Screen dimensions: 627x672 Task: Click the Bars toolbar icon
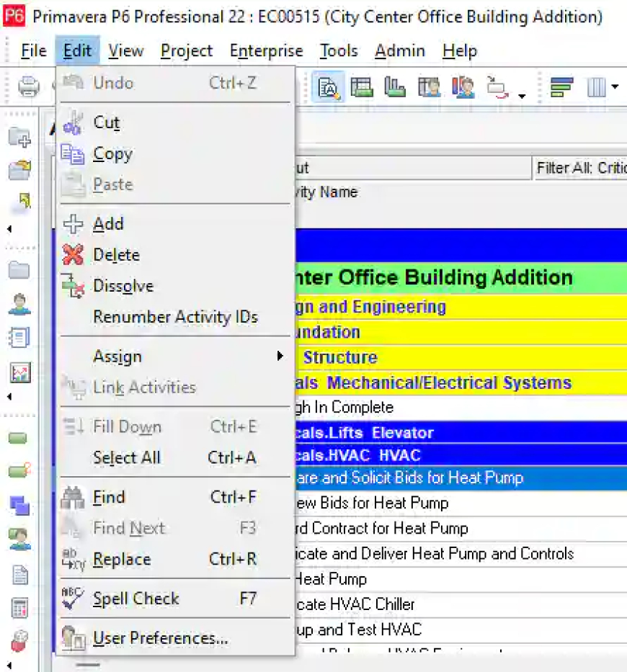coord(561,87)
